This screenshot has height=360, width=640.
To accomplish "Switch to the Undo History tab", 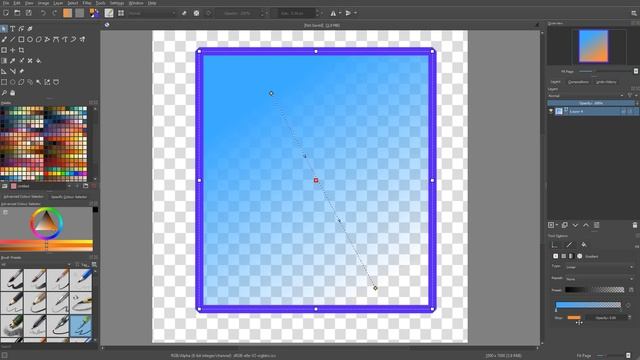I will (x=606, y=82).
